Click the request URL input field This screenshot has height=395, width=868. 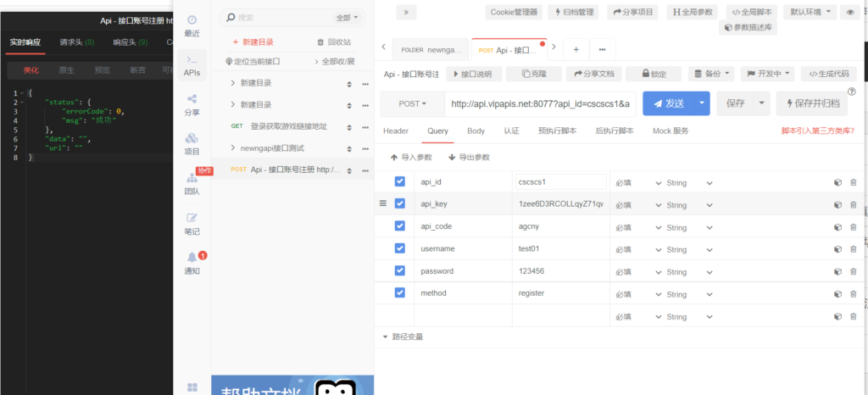point(541,103)
